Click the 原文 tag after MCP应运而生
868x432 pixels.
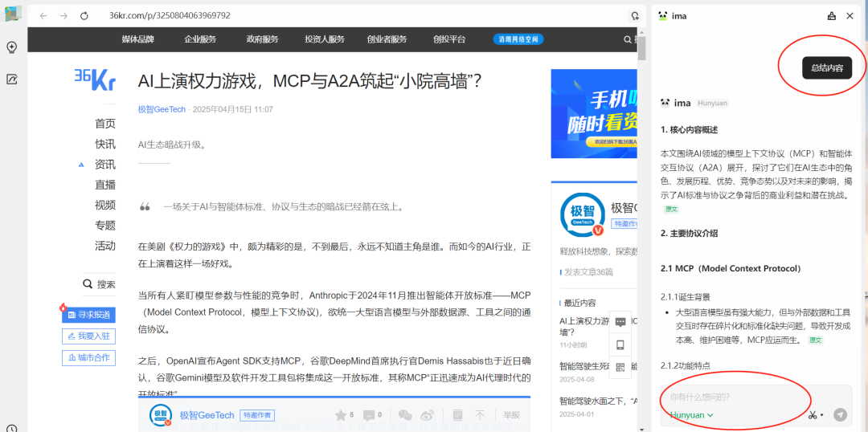816,340
